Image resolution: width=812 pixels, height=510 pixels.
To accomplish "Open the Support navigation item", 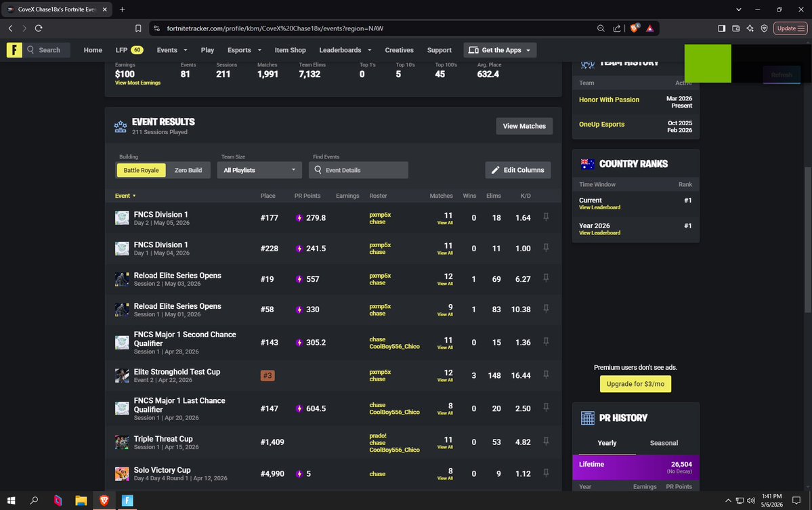I will (x=439, y=50).
